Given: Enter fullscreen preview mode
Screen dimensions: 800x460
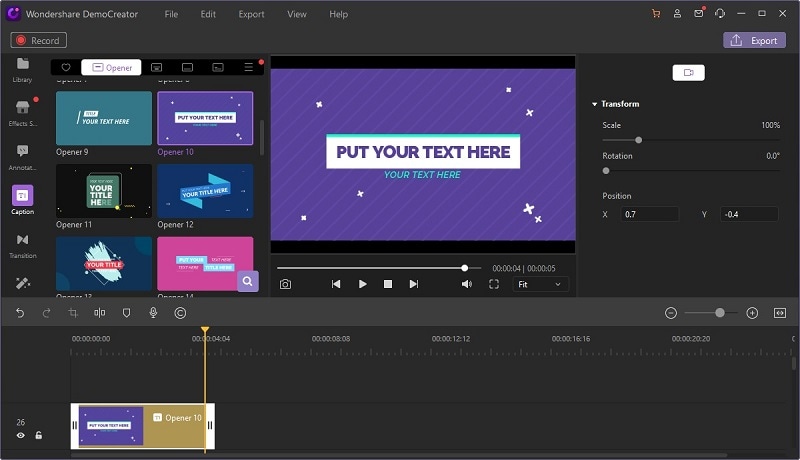Looking at the screenshot, I should pyautogui.click(x=494, y=284).
